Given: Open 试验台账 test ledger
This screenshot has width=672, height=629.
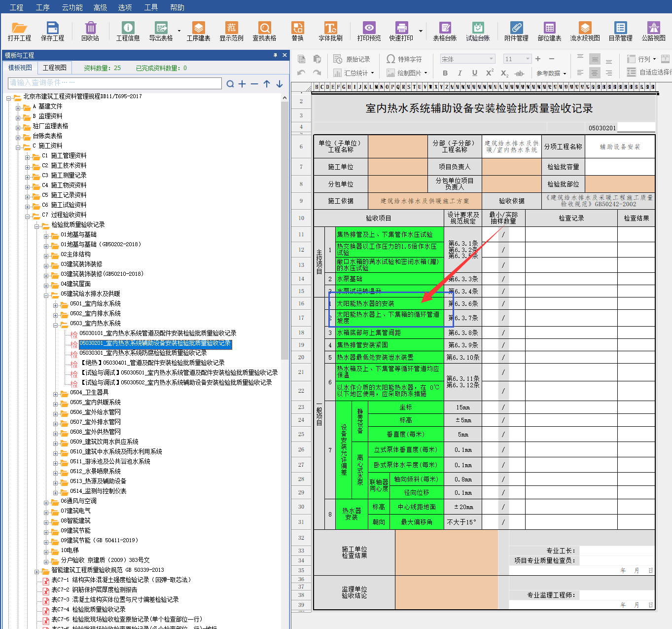Looking at the screenshot, I should [478, 31].
